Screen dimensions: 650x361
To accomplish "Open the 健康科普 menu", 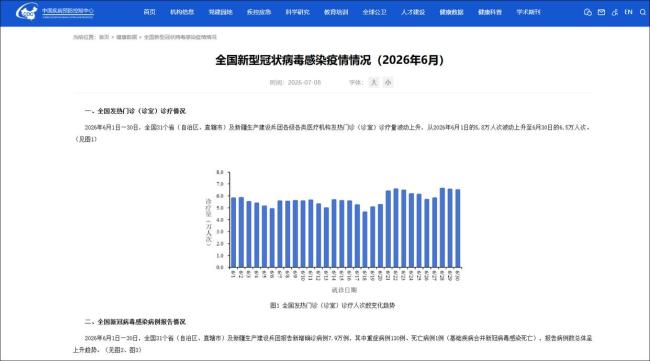I will [490, 12].
